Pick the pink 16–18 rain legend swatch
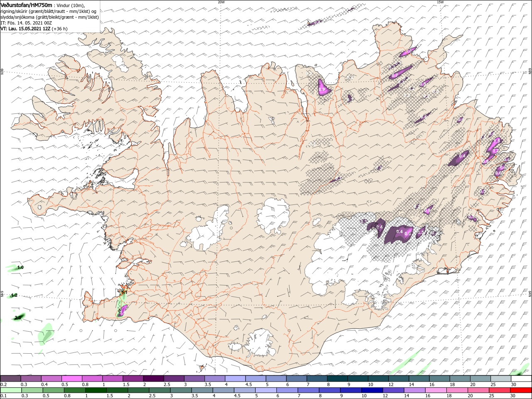The height and width of the screenshot is (399, 532). [x=436, y=390]
